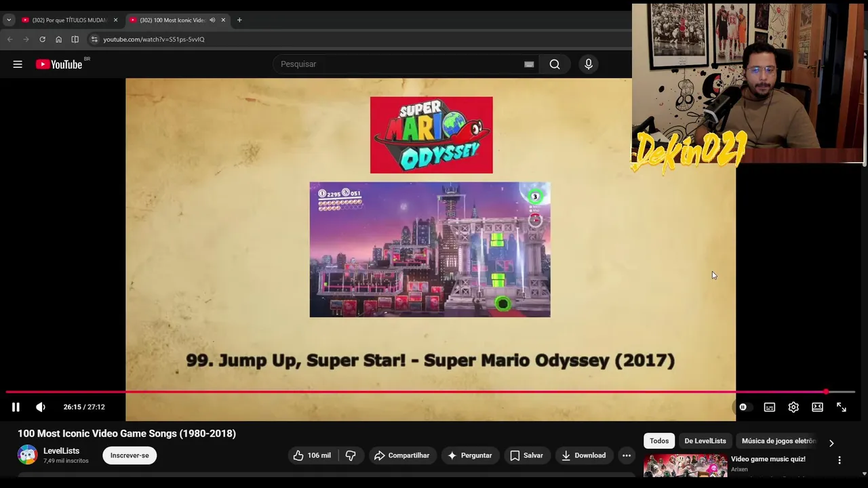
Task: Open the video settings gear
Action: (x=793, y=407)
